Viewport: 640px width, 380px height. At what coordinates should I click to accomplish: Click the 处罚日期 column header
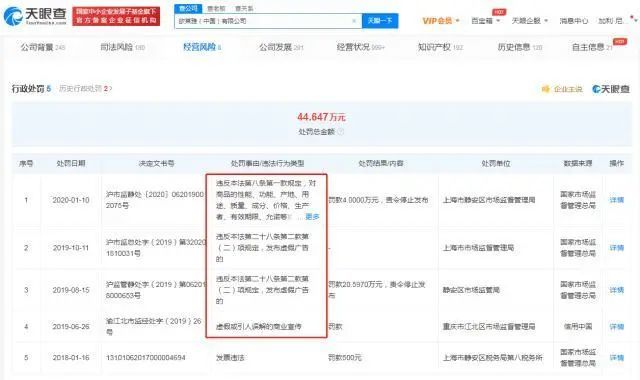pos(71,163)
